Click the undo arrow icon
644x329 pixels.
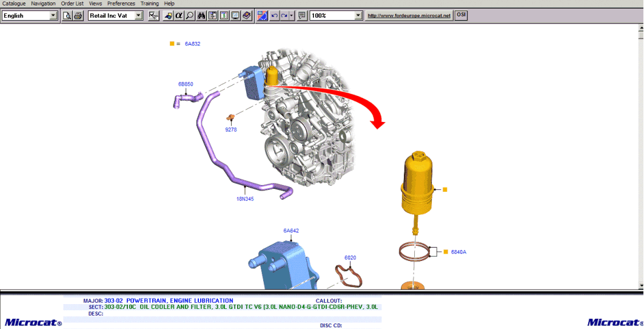click(274, 16)
